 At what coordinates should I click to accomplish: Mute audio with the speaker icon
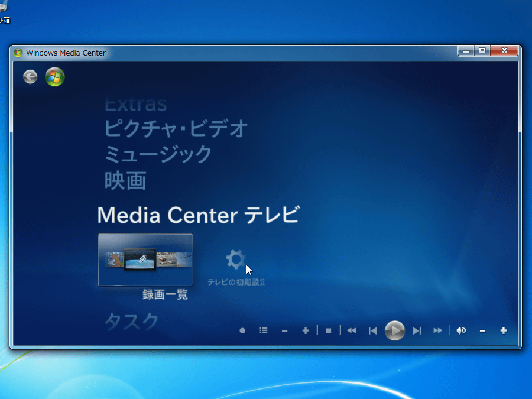[461, 331]
